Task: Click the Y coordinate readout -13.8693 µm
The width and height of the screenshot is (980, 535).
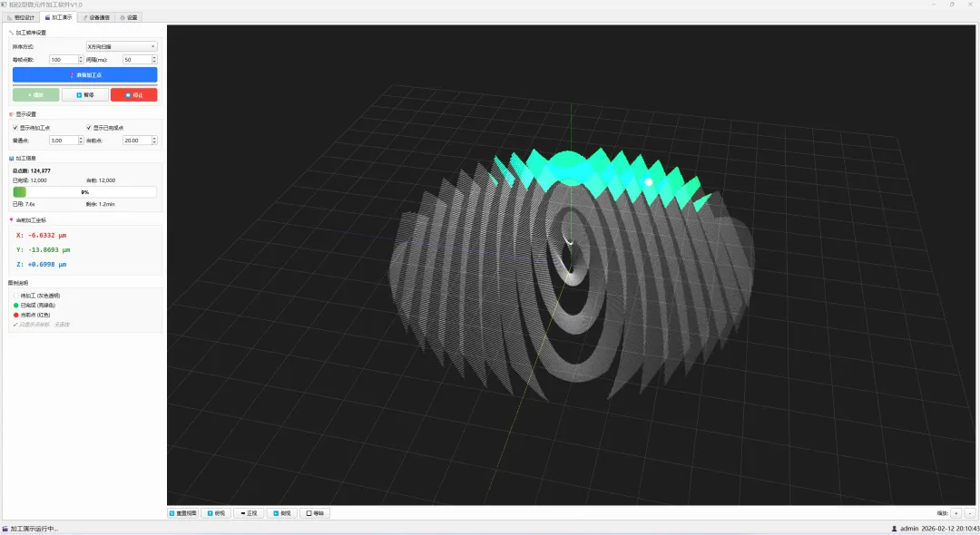Action: click(x=44, y=249)
